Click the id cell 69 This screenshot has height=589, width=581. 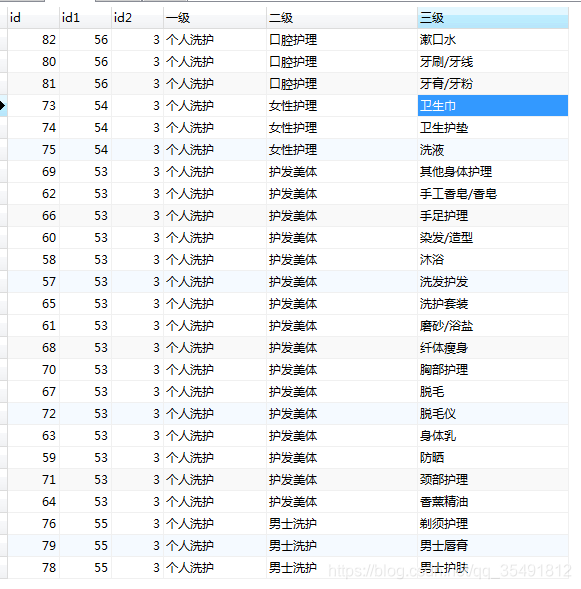point(33,172)
